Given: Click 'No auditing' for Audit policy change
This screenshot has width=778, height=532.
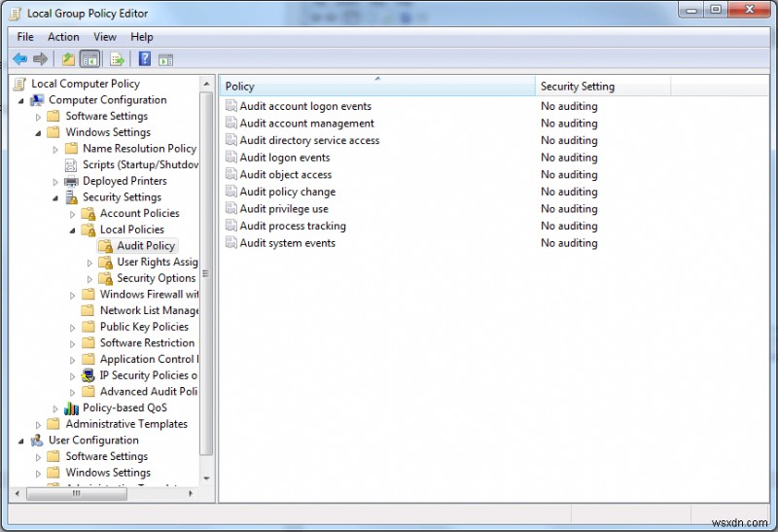Looking at the screenshot, I should click(569, 192).
